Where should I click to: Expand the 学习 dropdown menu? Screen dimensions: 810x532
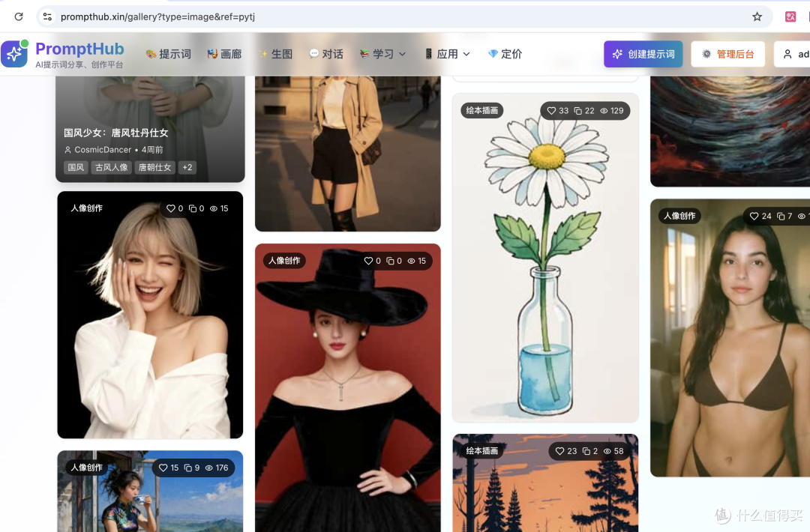[x=382, y=54]
